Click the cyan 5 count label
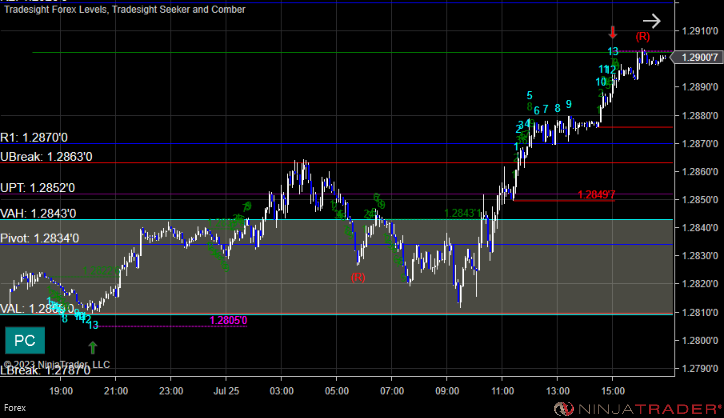This screenshot has width=724, height=418. coord(530,96)
